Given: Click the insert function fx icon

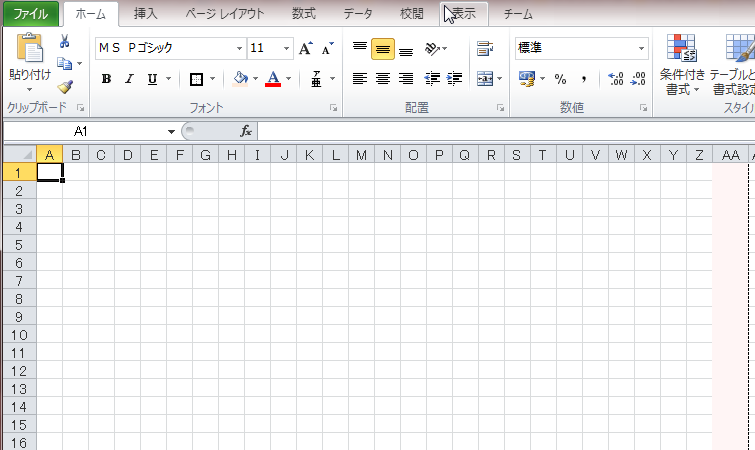Looking at the screenshot, I should pos(245,131).
